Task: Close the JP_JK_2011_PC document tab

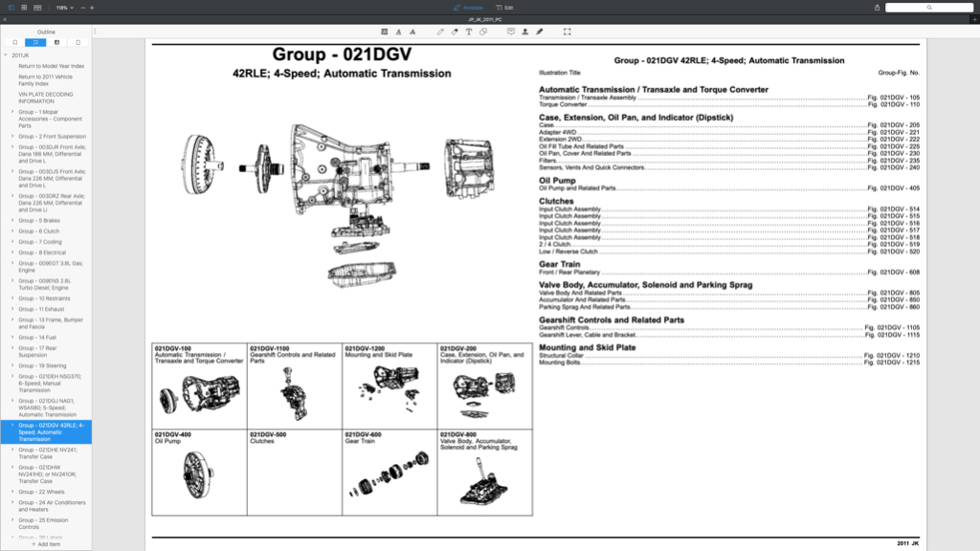Action: [5, 19]
